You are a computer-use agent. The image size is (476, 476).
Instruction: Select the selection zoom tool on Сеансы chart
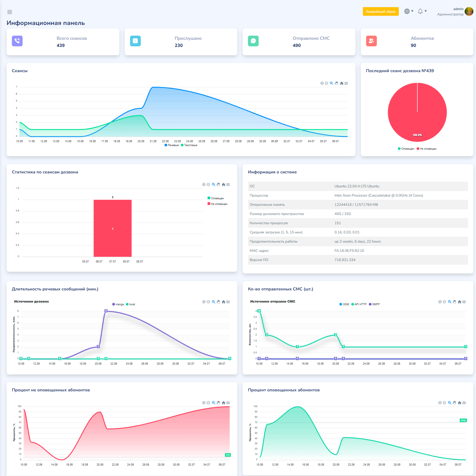click(331, 83)
